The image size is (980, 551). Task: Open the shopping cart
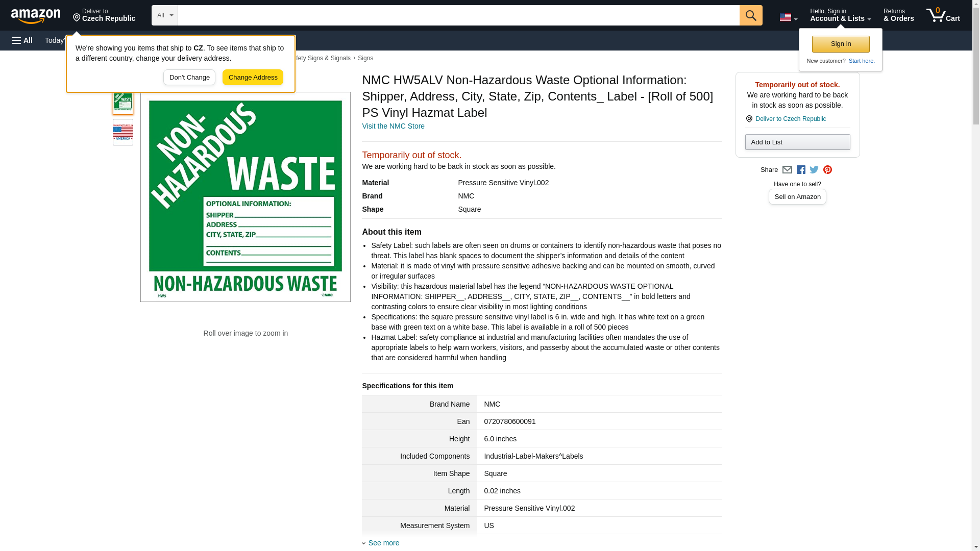(x=943, y=15)
